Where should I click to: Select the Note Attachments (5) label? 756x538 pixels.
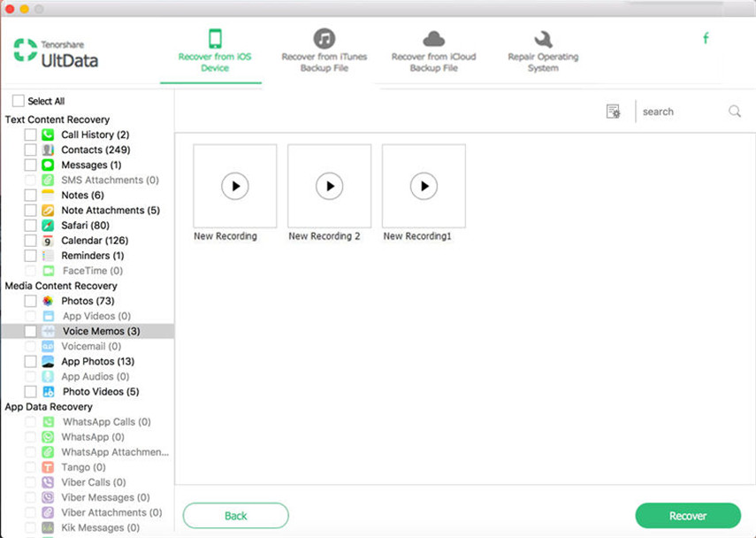point(111,211)
